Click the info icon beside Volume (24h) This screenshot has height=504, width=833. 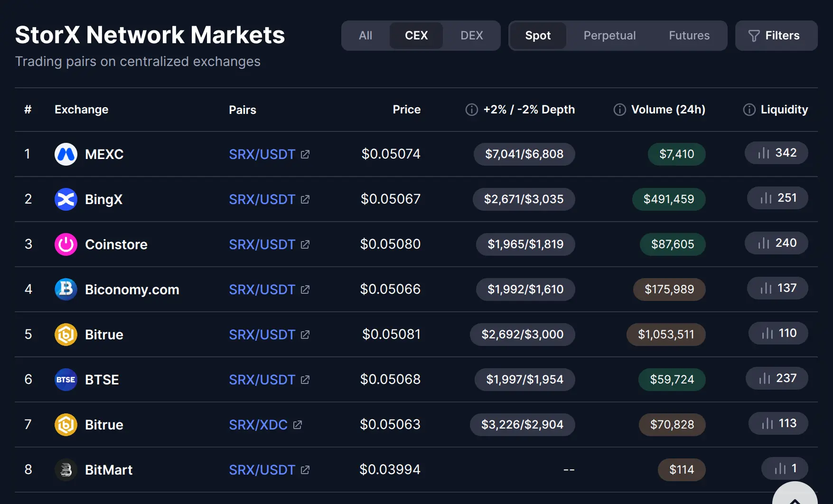619,110
